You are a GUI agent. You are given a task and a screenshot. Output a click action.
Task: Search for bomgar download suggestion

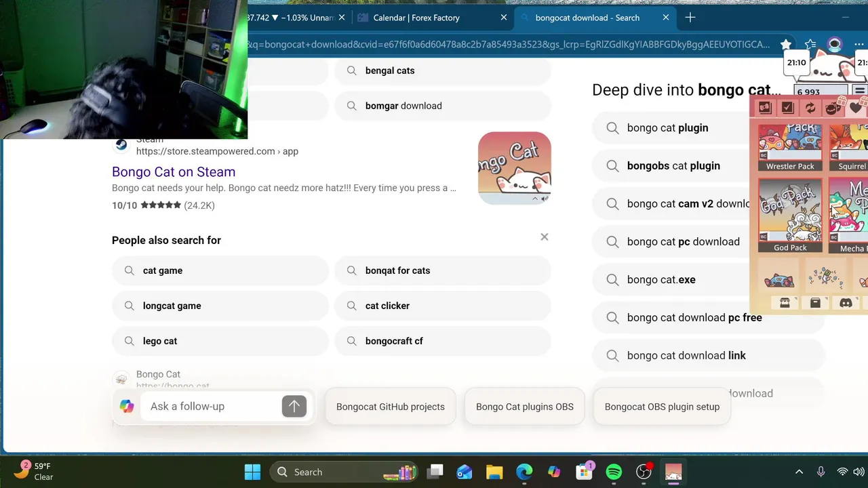[x=443, y=106]
